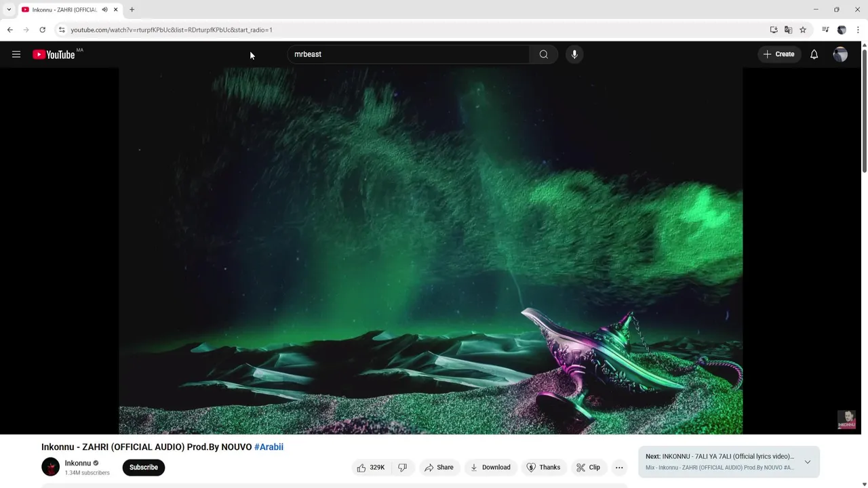Like the video with 329K likes
The width and height of the screenshot is (868, 488).
tap(371, 467)
